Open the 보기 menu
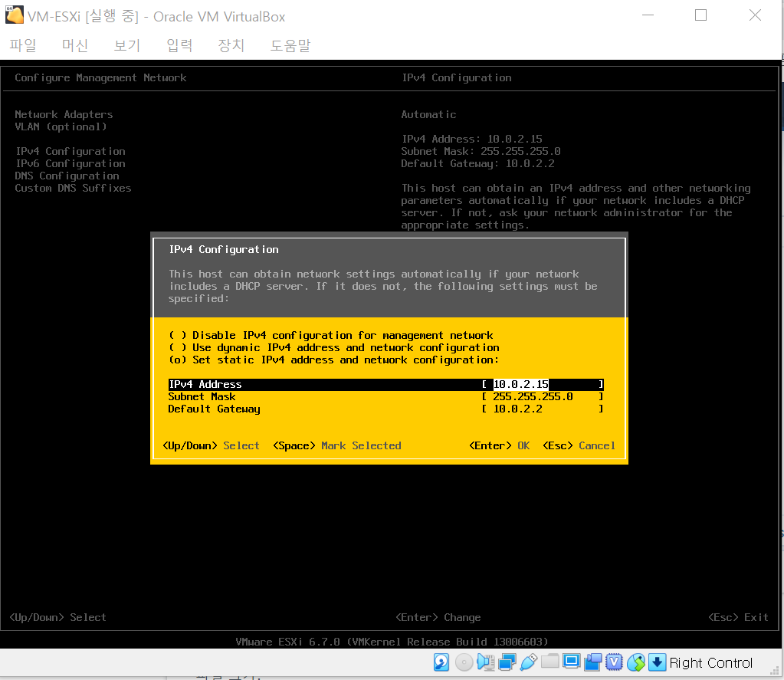This screenshot has height=680, width=784. [x=127, y=45]
